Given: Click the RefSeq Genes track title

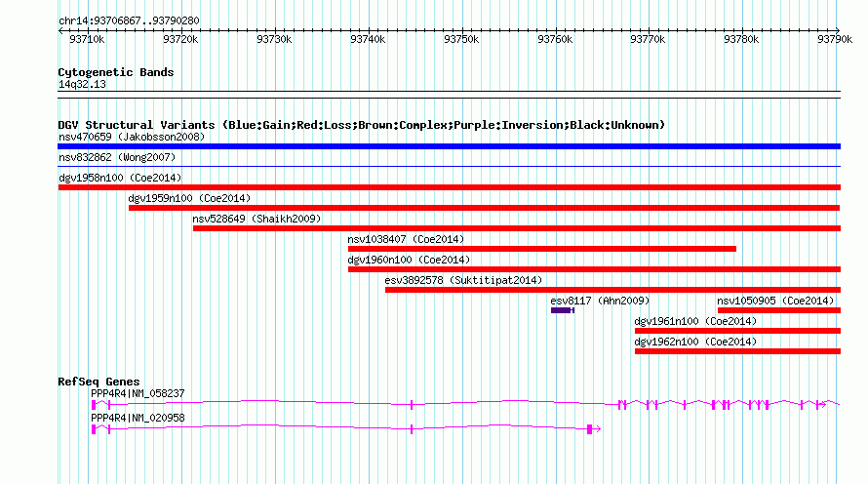Looking at the screenshot, I should pos(99,382).
